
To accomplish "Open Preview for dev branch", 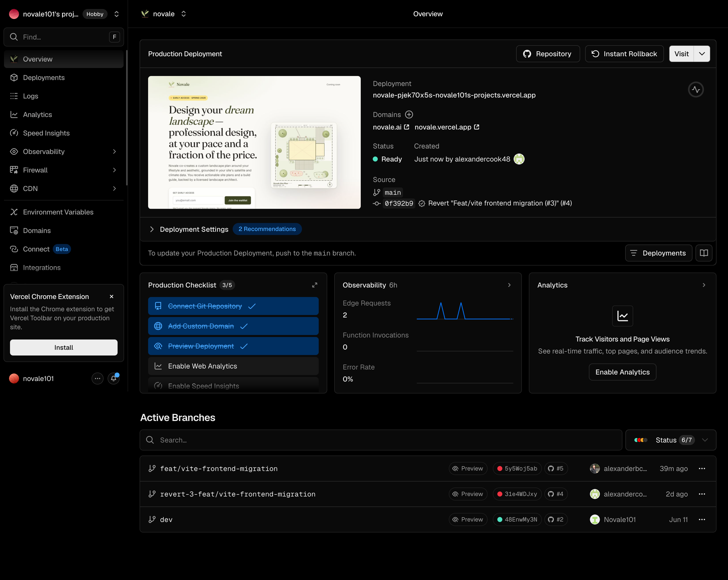I will 468,519.
